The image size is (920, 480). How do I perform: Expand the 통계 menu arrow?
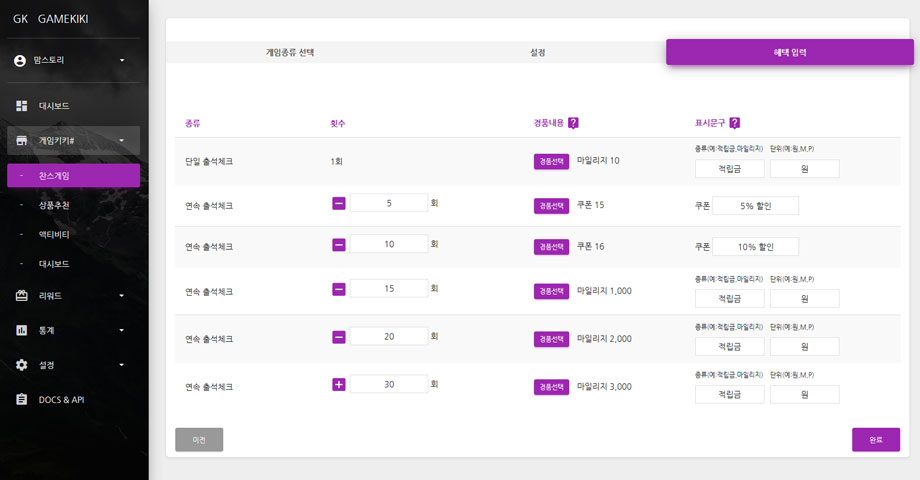pos(122,330)
